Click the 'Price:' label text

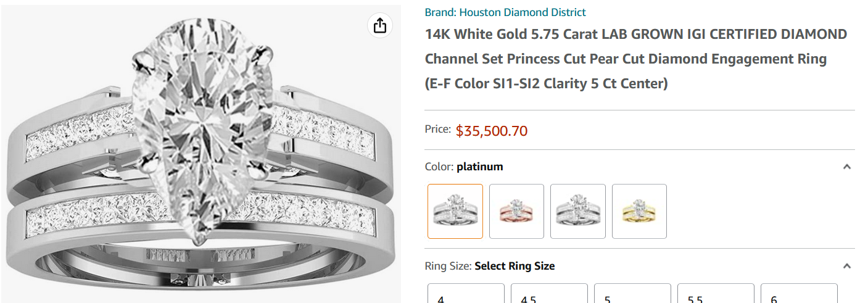(438, 130)
